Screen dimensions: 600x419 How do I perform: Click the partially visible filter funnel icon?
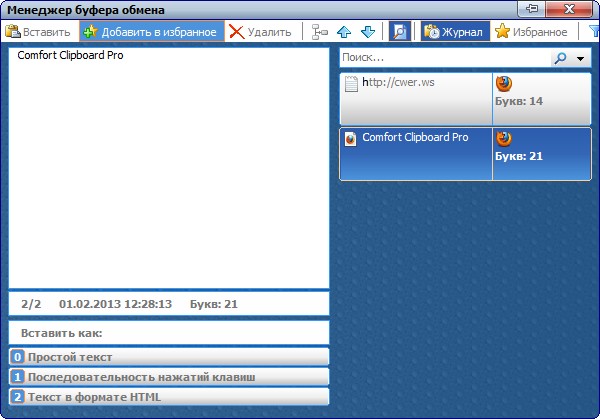(x=594, y=32)
